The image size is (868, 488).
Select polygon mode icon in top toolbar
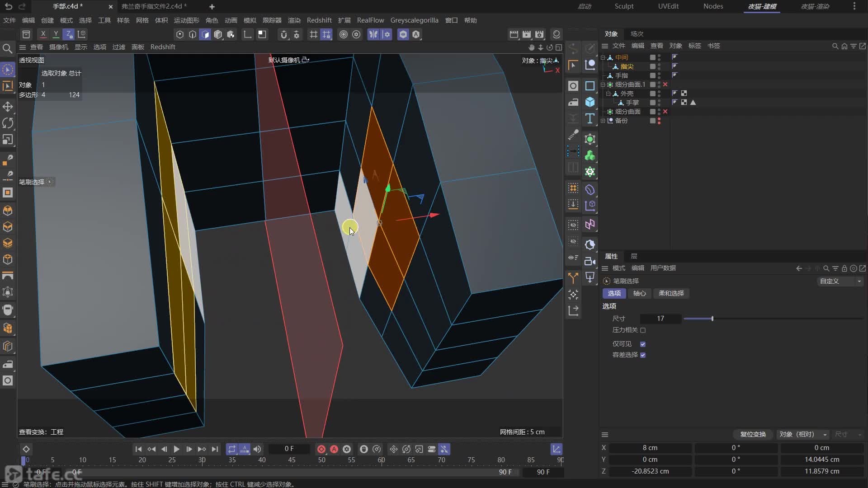pos(205,34)
